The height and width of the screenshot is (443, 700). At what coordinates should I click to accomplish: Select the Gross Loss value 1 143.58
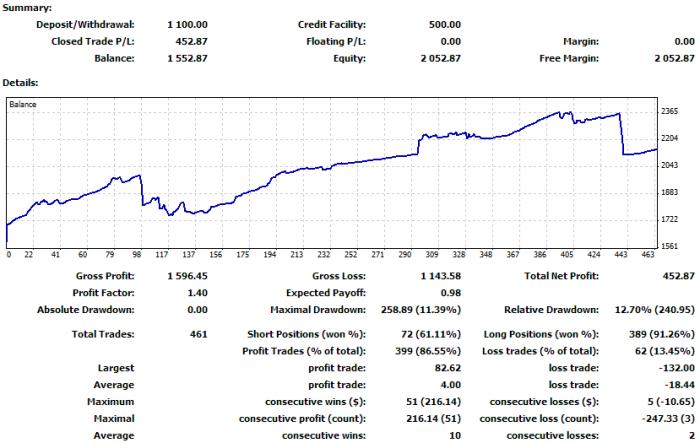440,276
